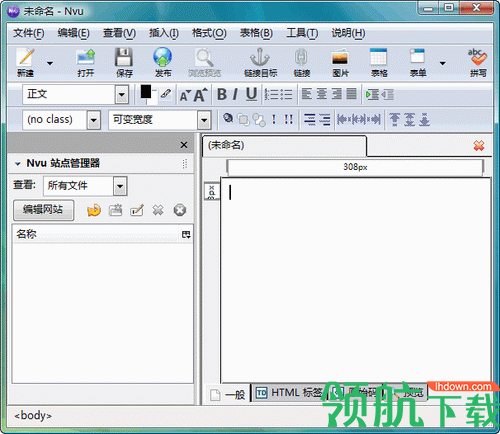This screenshot has height=434, width=500.
Task: Click the site manager stop icon
Action: 180,210
